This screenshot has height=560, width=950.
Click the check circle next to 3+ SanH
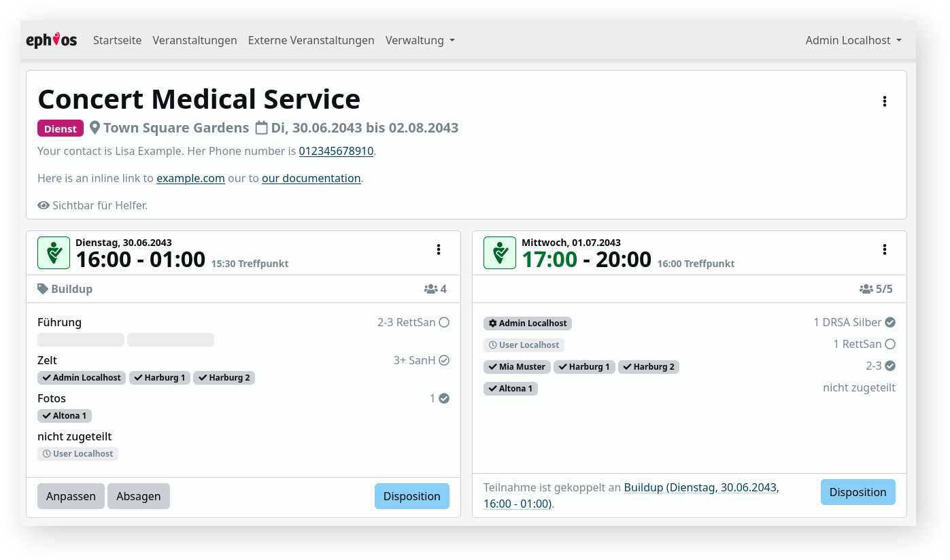444,360
